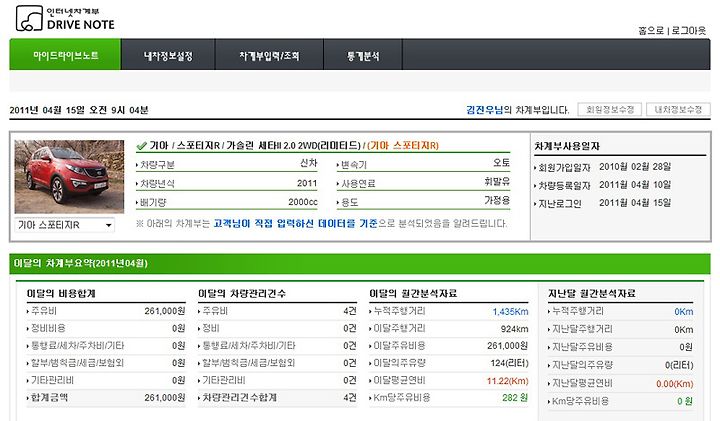The image size is (720, 421).
Task: Click the 이달의 비용합계 heading
Action: click(61, 293)
